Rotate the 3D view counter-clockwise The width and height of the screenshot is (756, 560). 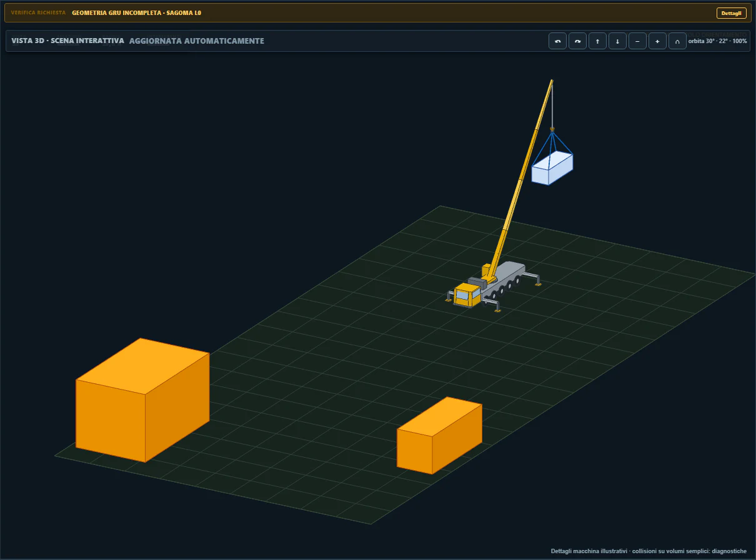coord(557,41)
